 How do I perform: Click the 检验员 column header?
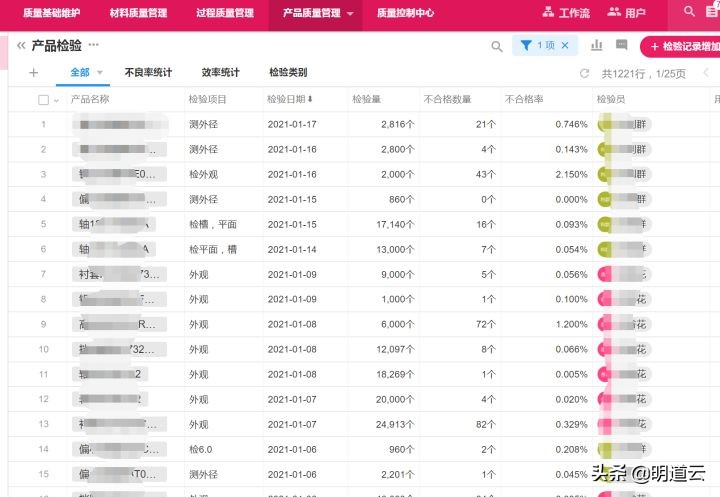coord(611,99)
